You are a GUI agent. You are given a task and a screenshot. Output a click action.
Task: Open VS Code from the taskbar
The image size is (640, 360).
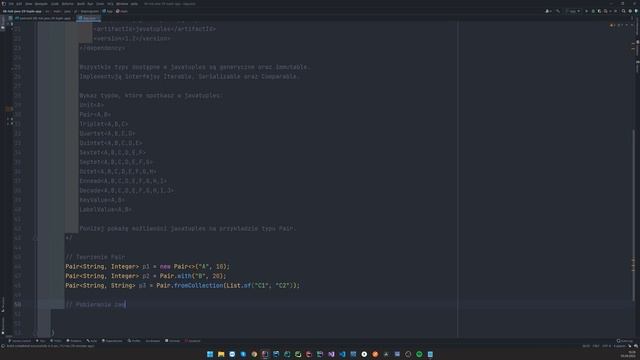tap(342, 354)
